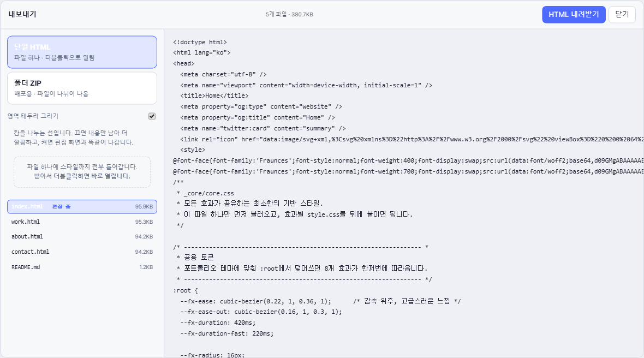Click the 5개 파일 · 380.7KB summary text
The height and width of the screenshot is (358, 644).
(289, 14)
